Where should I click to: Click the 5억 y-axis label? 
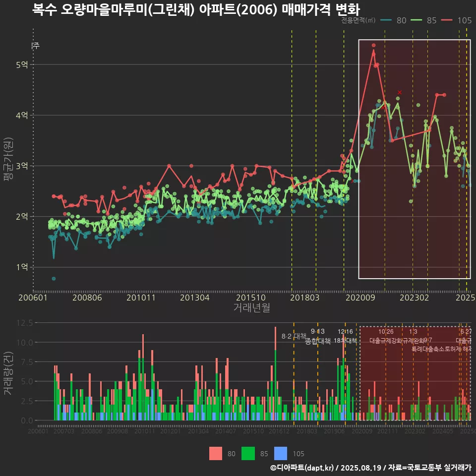pyautogui.click(x=22, y=64)
